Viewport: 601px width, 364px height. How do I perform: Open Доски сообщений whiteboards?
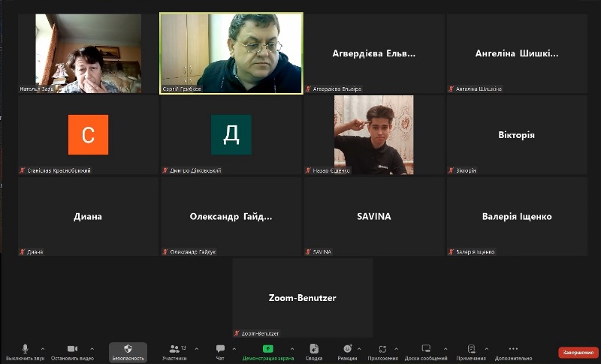coord(426,352)
